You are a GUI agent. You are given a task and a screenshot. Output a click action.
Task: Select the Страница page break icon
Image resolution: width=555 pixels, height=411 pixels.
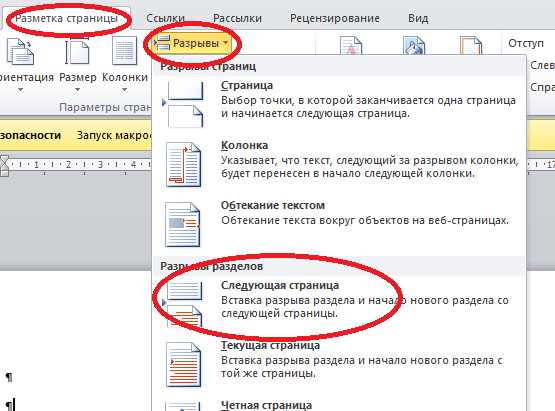pyautogui.click(x=183, y=104)
